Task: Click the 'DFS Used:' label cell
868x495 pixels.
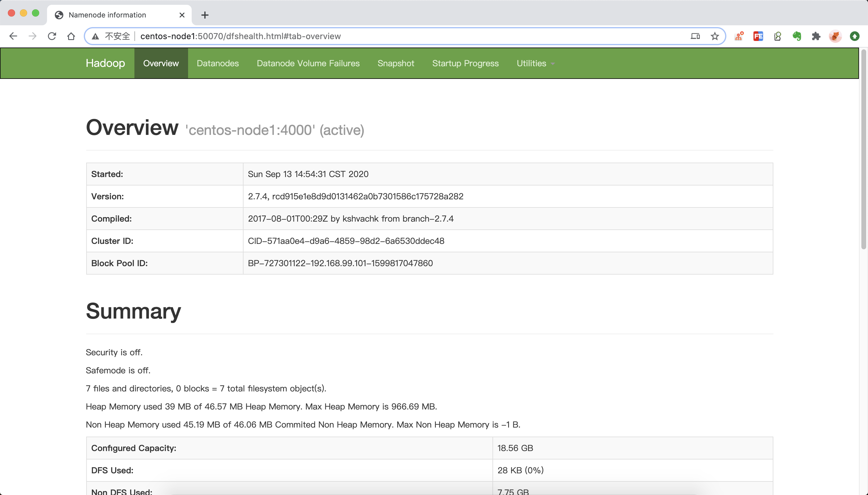Action: click(290, 470)
